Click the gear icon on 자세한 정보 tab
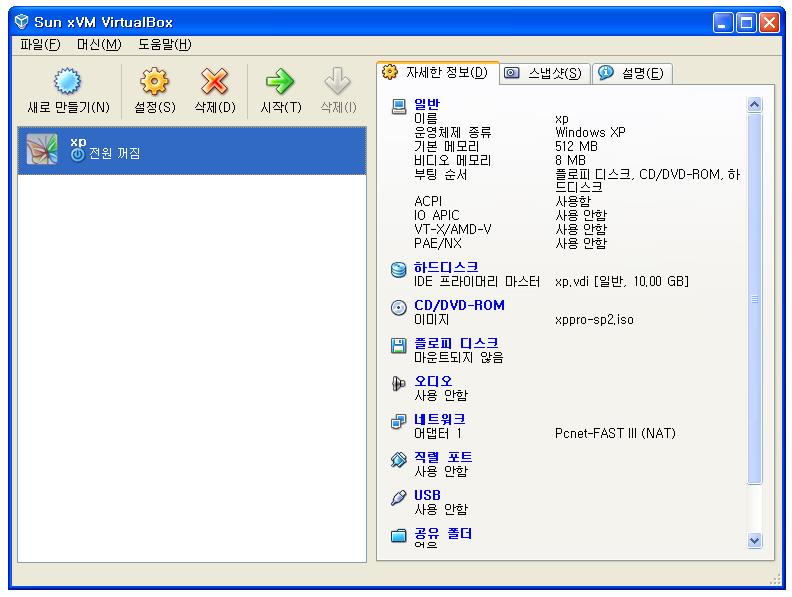 [x=389, y=72]
